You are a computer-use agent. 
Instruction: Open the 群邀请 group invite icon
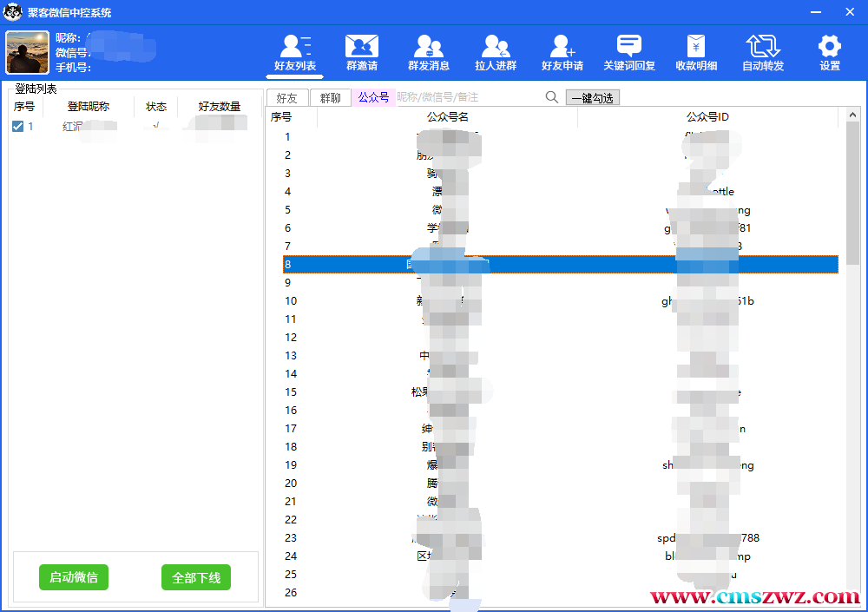tap(362, 47)
